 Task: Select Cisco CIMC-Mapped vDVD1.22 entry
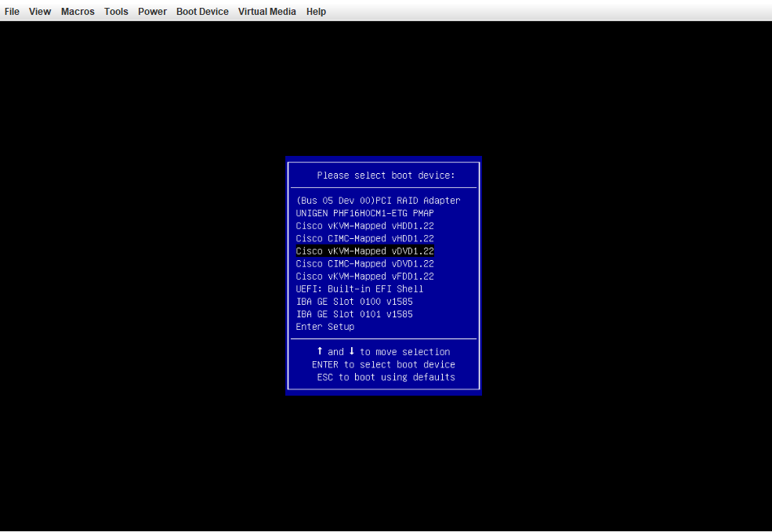pyautogui.click(x=364, y=264)
